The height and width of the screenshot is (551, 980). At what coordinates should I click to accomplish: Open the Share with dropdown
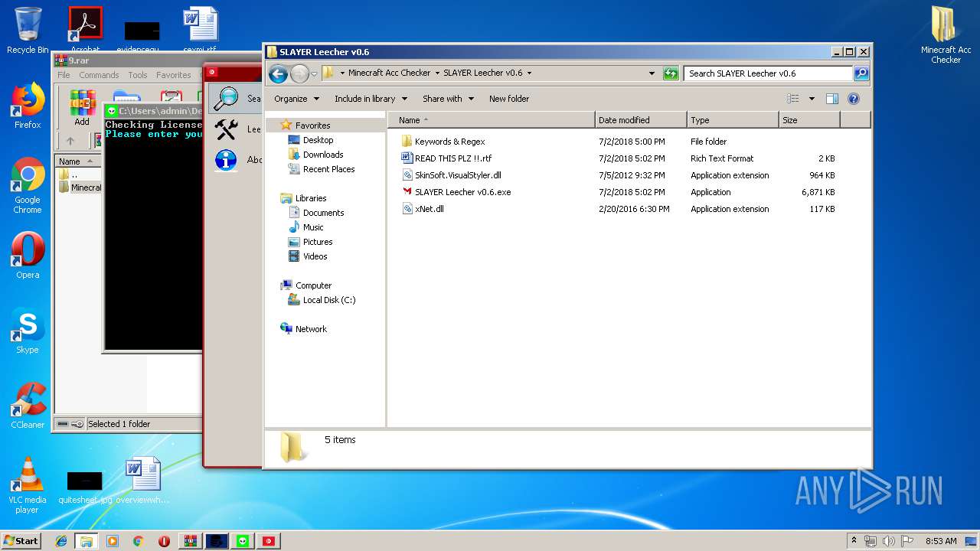coord(448,99)
